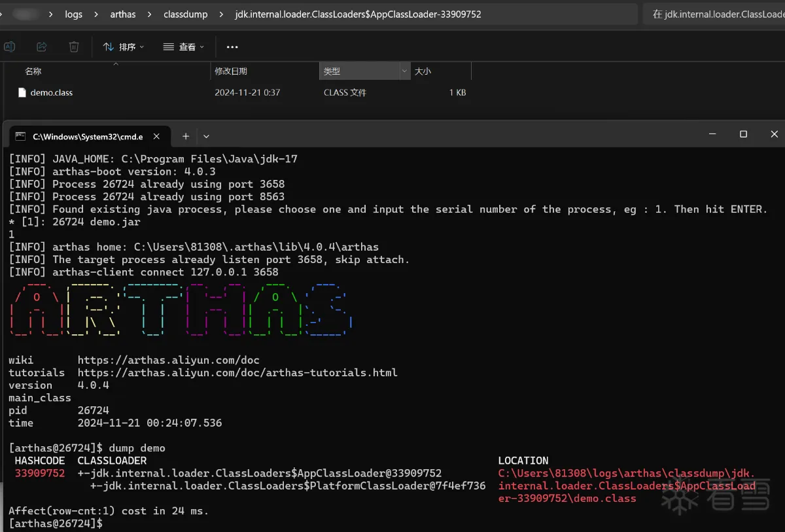Click the 类型 column header
Screen dimensions: 785x532
[359, 71]
